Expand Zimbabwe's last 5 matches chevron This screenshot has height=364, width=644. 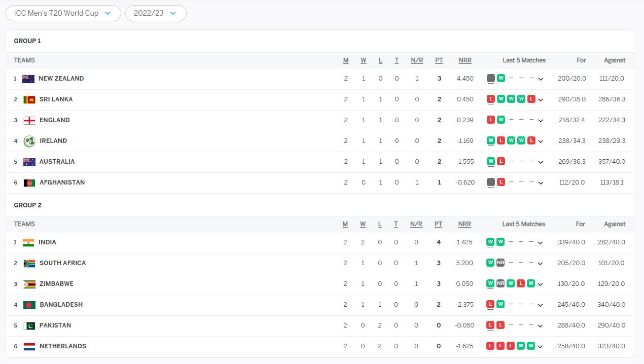tap(541, 284)
